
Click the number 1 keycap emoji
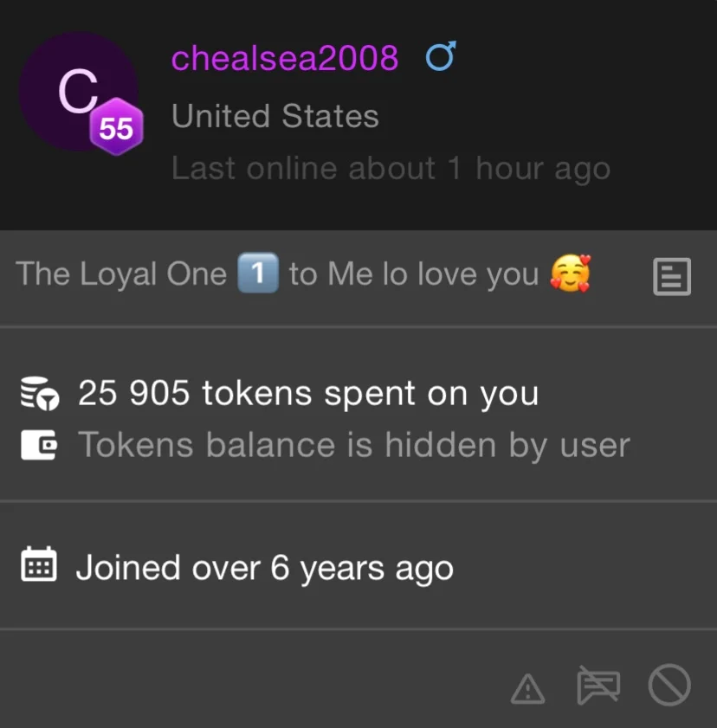coord(257,274)
